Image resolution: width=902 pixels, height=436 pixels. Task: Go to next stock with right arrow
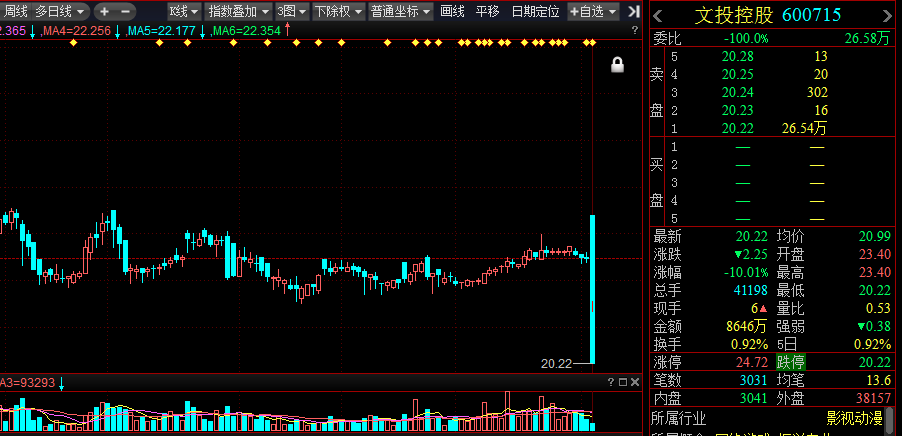889,16
